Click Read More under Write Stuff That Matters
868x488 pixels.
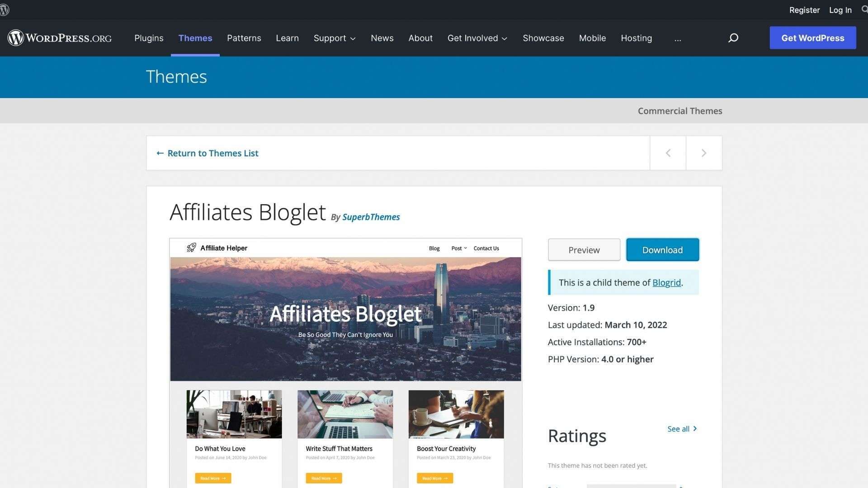324,478
